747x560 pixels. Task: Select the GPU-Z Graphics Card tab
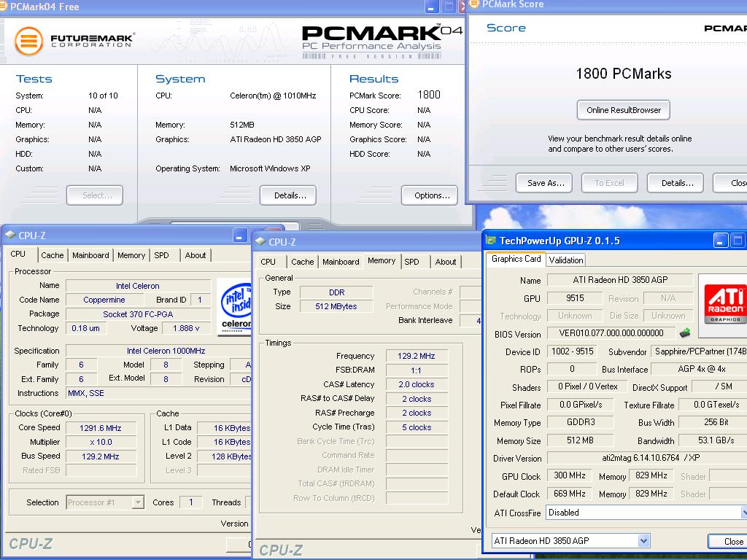coord(516,259)
